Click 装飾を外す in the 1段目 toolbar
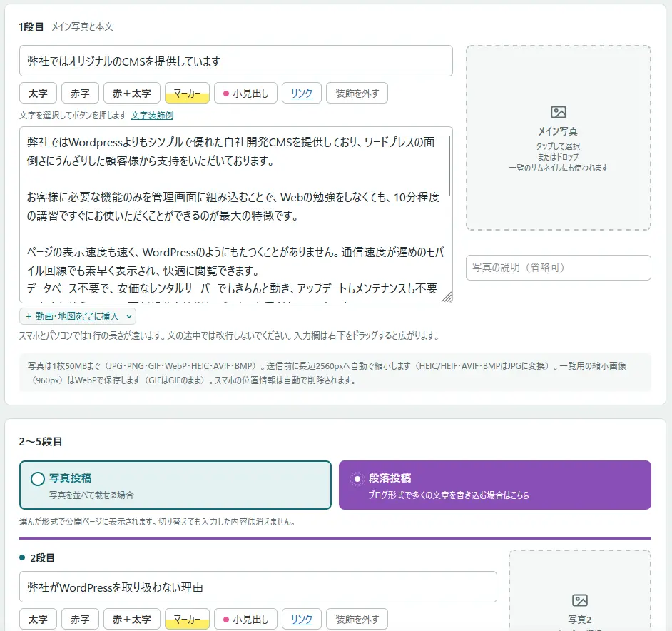The image size is (672, 631). [x=357, y=93]
